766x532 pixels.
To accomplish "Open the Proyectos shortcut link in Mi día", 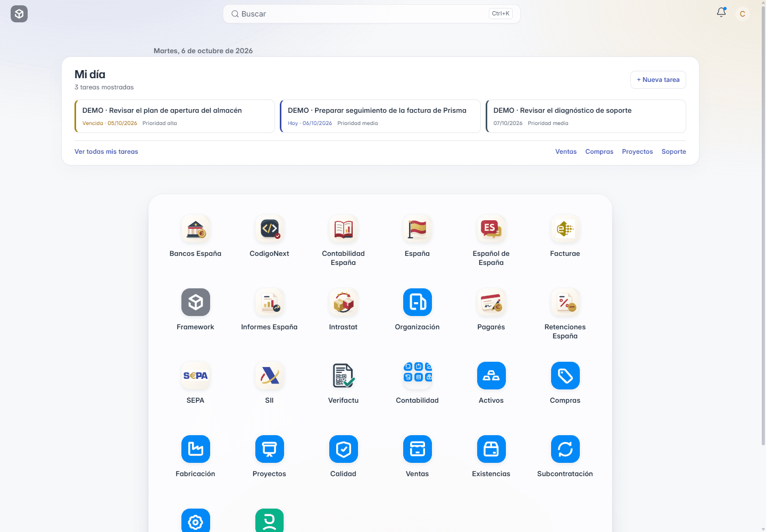I will point(637,152).
